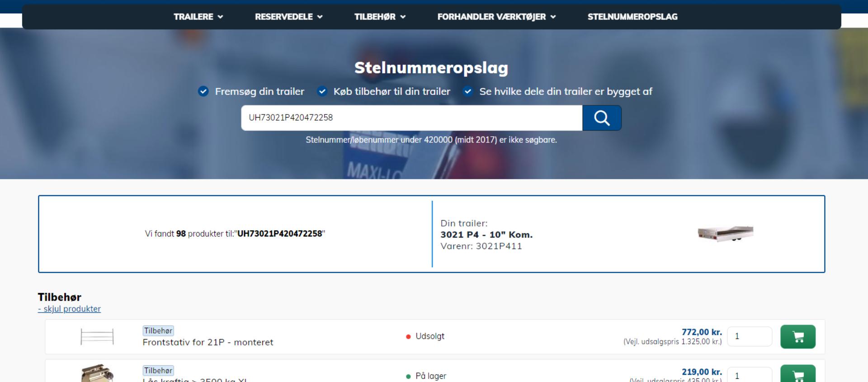Hide products via skjul produkter link
868x382 pixels.
(70, 309)
